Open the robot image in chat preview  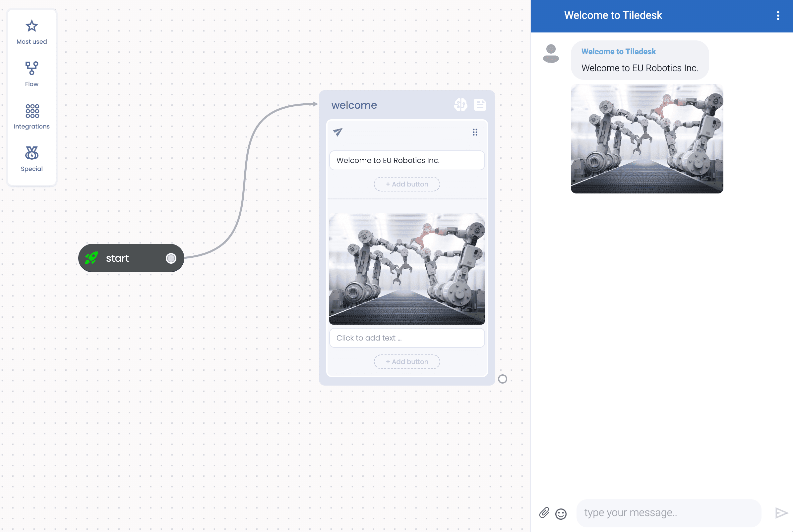point(647,139)
